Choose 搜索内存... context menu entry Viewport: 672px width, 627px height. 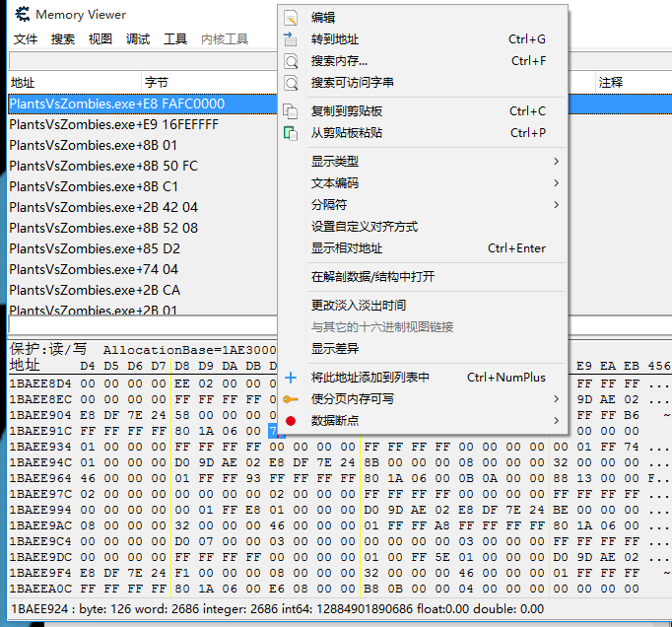pos(339,61)
